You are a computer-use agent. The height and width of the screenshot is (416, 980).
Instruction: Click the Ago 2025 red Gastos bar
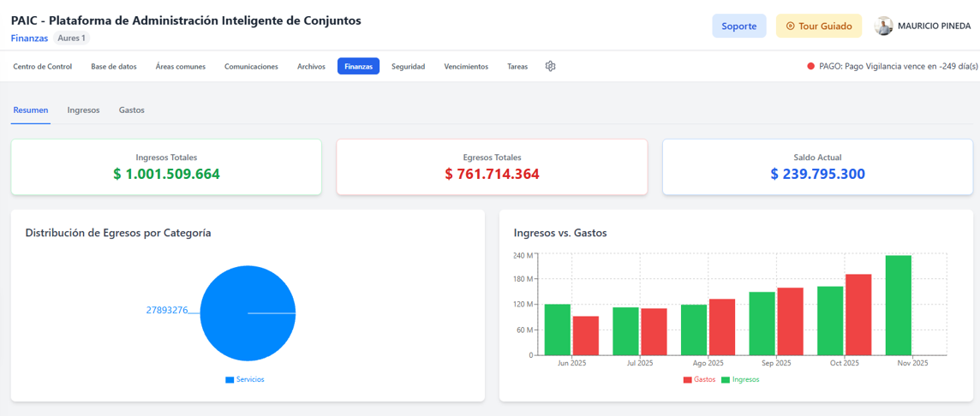coord(722,327)
